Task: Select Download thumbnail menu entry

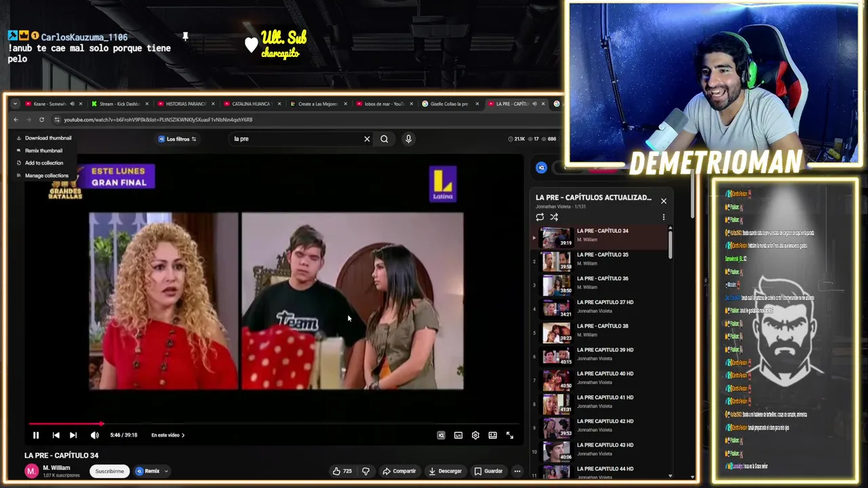Action: [44, 138]
